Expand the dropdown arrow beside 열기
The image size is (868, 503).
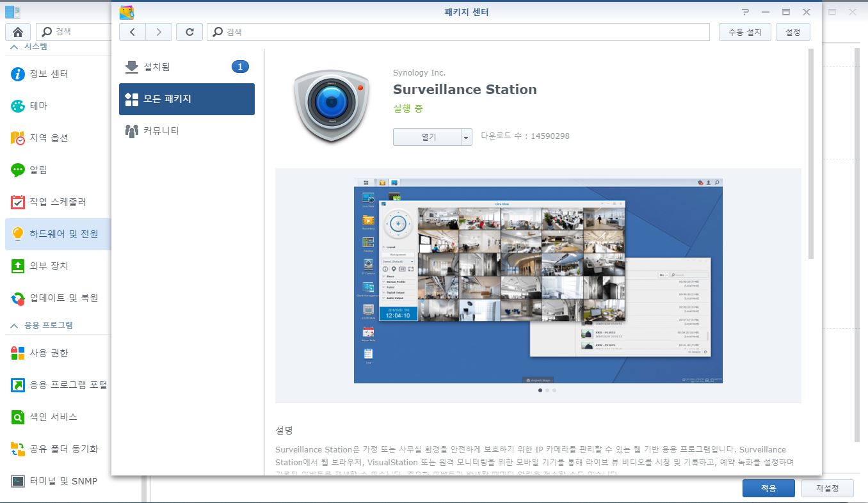coord(467,137)
